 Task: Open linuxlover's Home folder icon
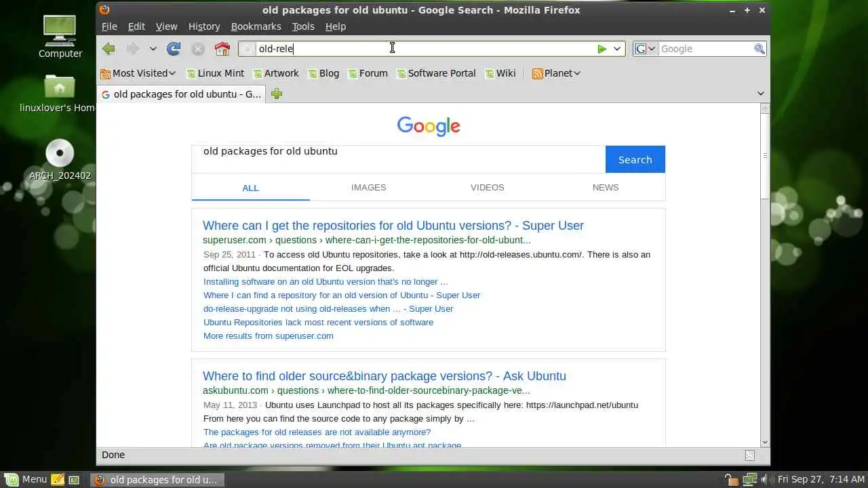pyautogui.click(x=57, y=94)
